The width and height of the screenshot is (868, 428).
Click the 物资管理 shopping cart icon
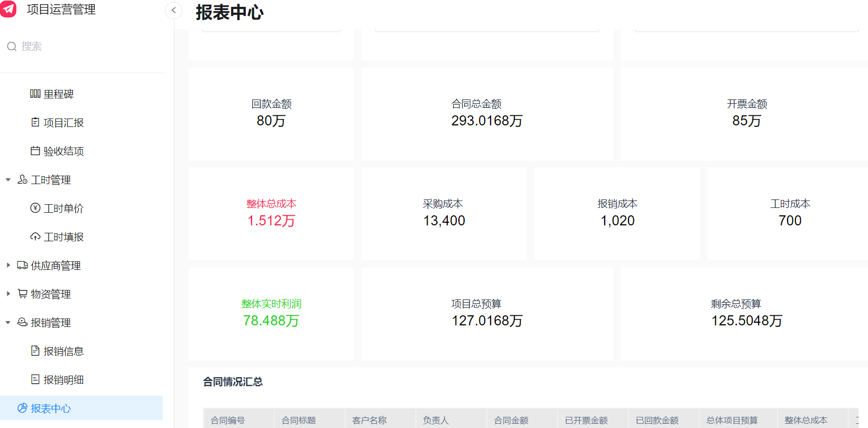(x=22, y=294)
